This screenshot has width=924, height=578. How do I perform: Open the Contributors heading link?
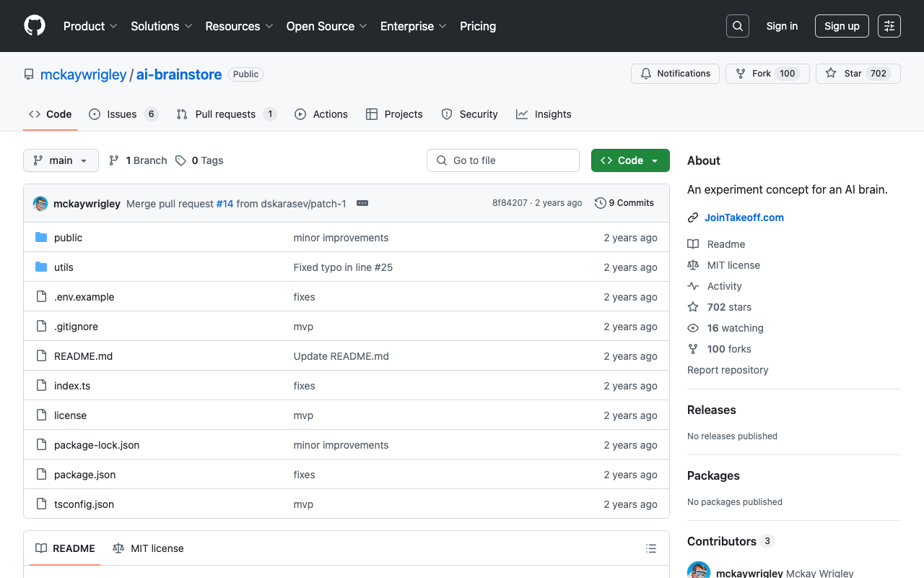point(731,541)
